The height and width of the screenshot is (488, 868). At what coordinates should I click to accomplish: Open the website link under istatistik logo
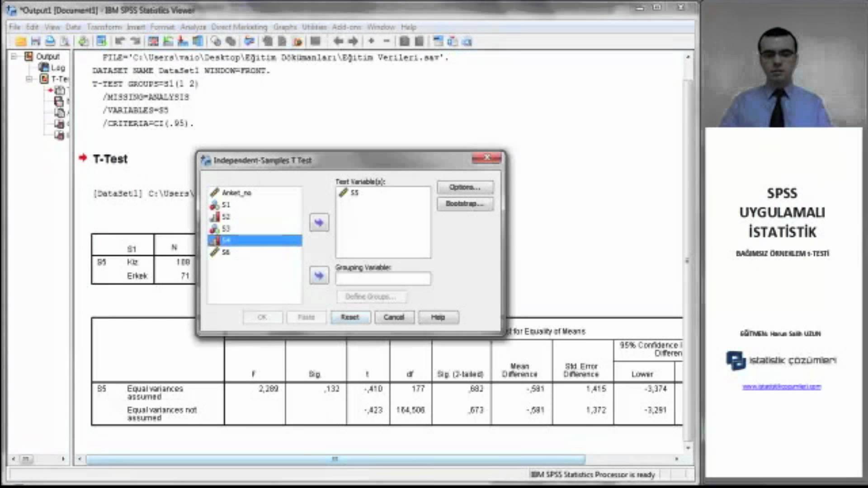[782, 387]
